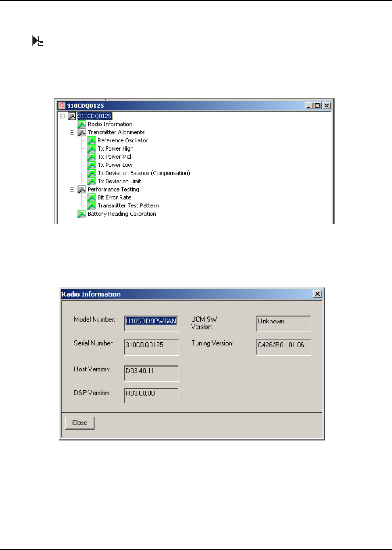Select Transmitter Alignments in the tree

point(116,132)
